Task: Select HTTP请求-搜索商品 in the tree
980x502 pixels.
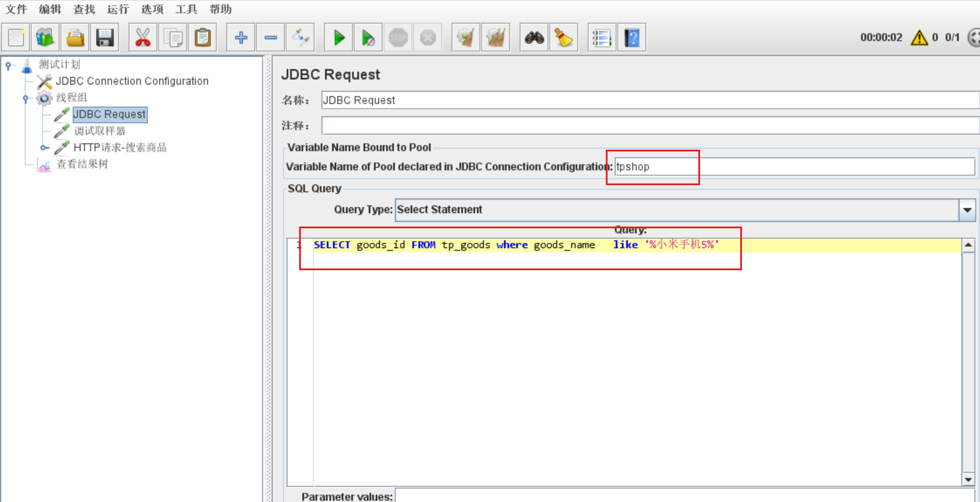Action: click(120, 147)
